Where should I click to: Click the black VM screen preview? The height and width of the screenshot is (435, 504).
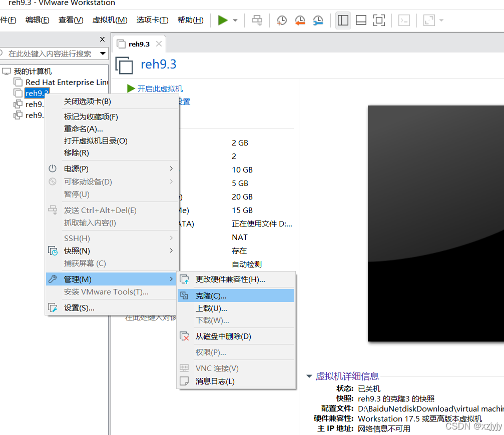[x=436, y=223]
